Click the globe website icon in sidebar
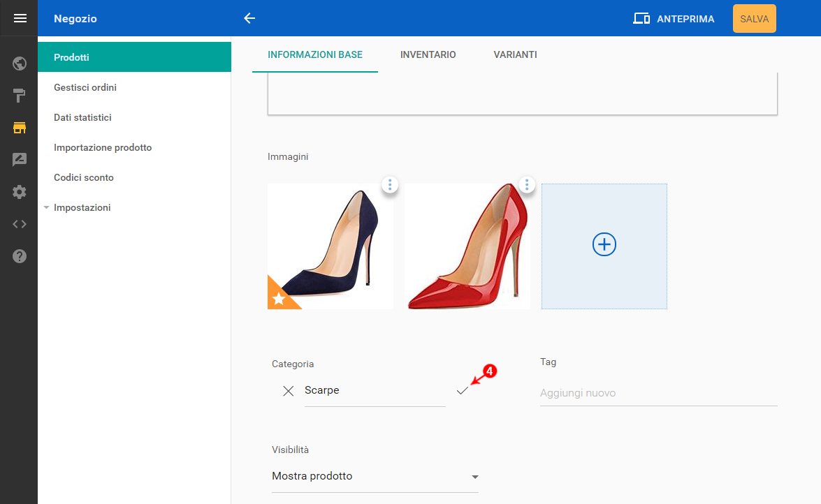 click(x=20, y=64)
